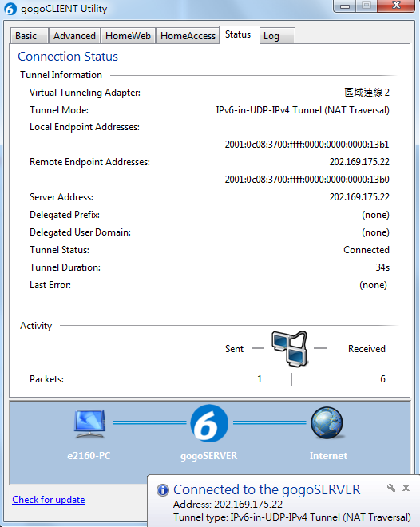Click the balloon Tunnel type line
The height and width of the screenshot is (527, 420).
[x=292, y=517]
